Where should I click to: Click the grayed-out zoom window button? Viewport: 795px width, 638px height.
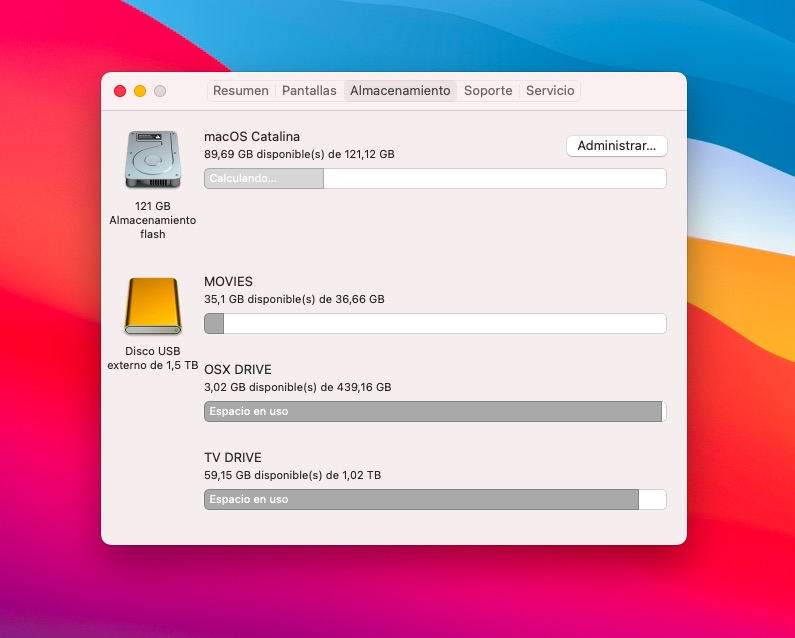(160, 91)
